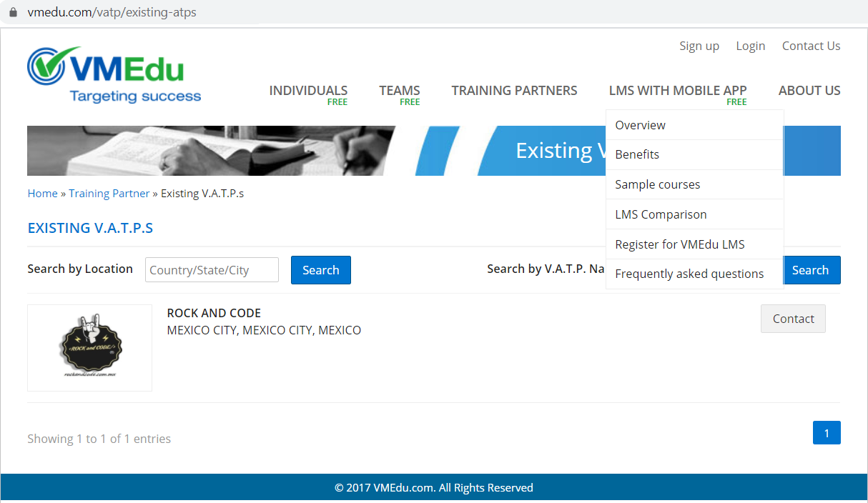
Task: Click the Sign up link
Action: click(699, 46)
